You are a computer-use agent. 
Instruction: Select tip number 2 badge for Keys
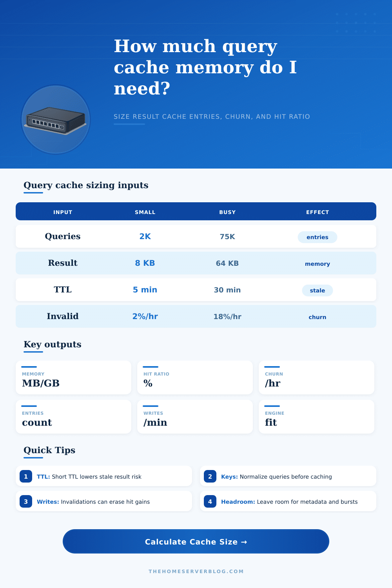[210, 476]
